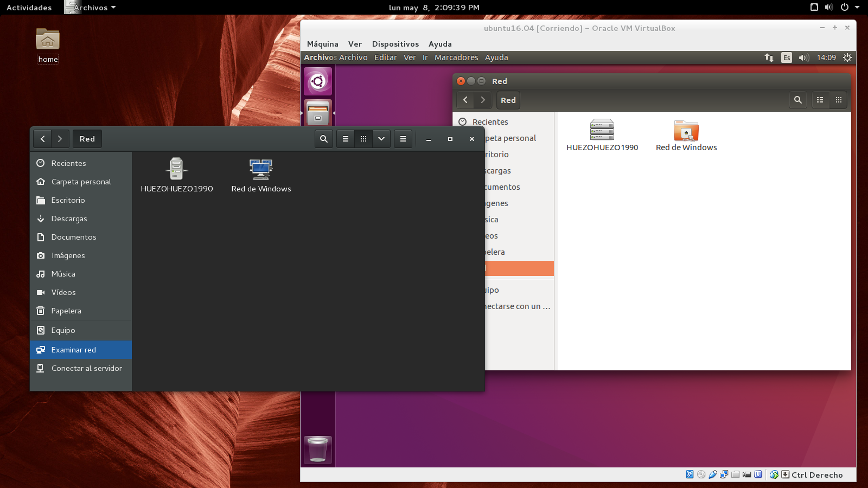Open Descargas in the dark sidebar
868x488 pixels.
tap(81, 219)
